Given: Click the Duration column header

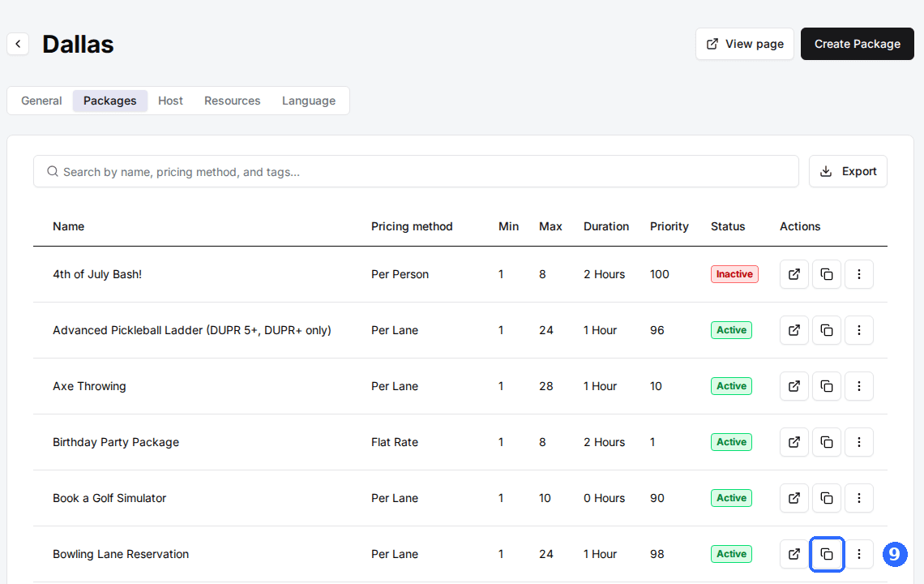Looking at the screenshot, I should pyautogui.click(x=605, y=226).
